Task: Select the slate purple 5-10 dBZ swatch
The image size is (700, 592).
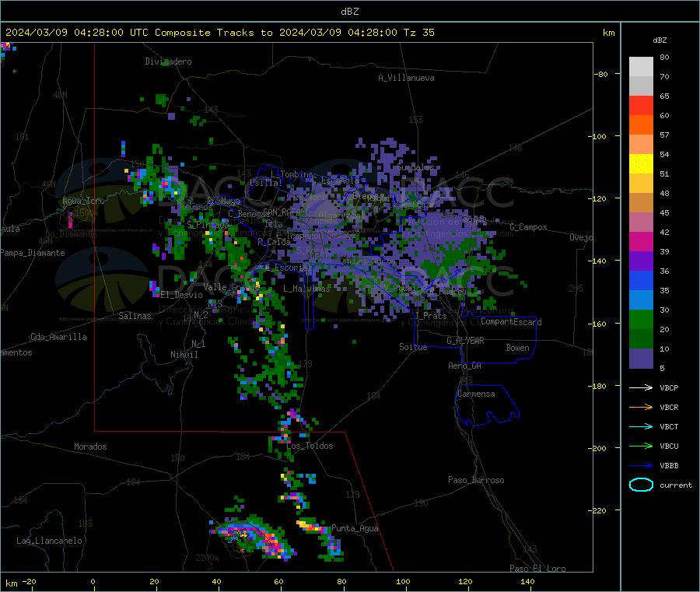Action: pyautogui.click(x=641, y=359)
